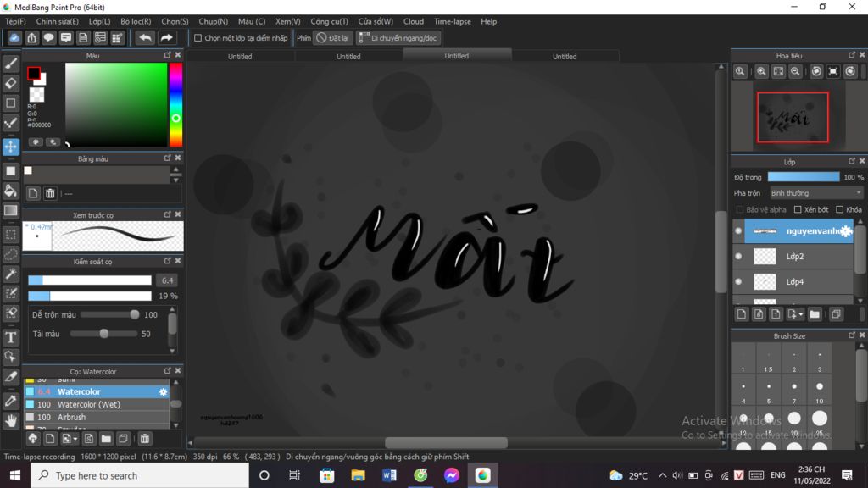The width and height of the screenshot is (868, 488).
Task: Open settings gear for Watercolor brush
Action: coord(163,391)
